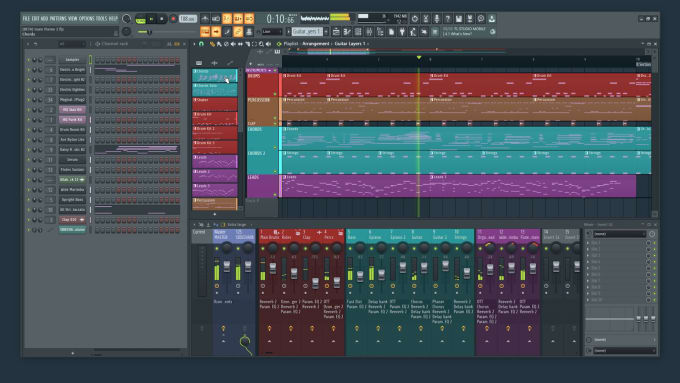Toggle wait for input before recording

[x=216, y=19]
